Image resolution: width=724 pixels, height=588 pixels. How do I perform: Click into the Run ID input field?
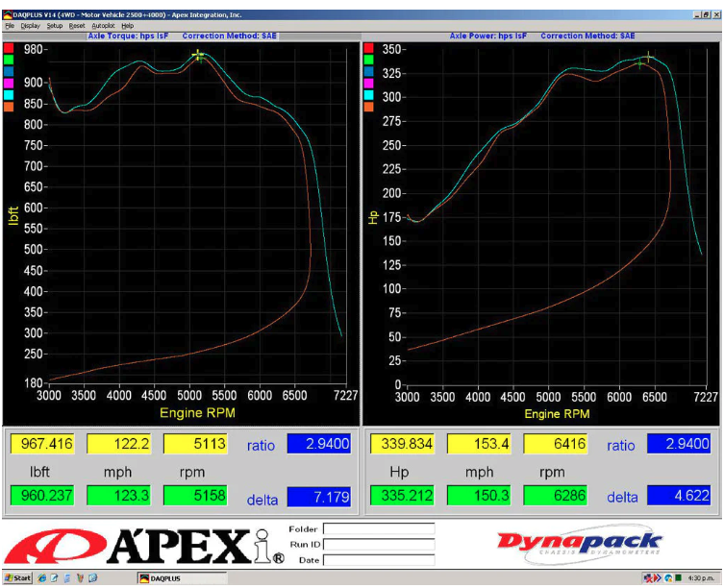[379, 544]
